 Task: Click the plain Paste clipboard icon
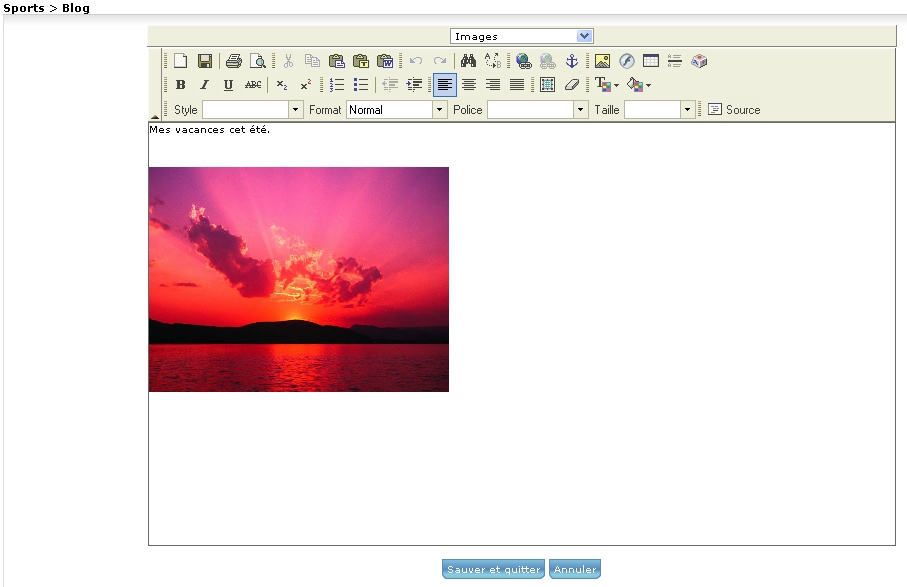pyautogui.click(x=337, y=61)
